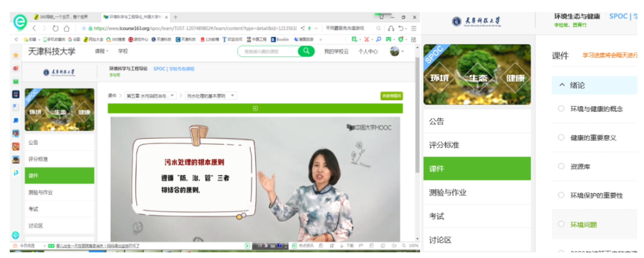The image size is (644, 258).
Task: Open the 我的学校云 link
Action: coord(336,52)
